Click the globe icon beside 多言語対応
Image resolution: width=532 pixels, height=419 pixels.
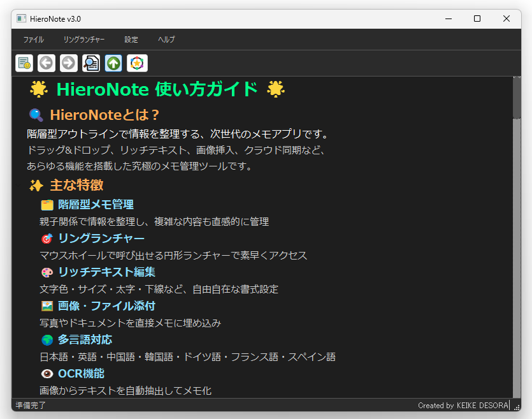[x=47, y=339]
